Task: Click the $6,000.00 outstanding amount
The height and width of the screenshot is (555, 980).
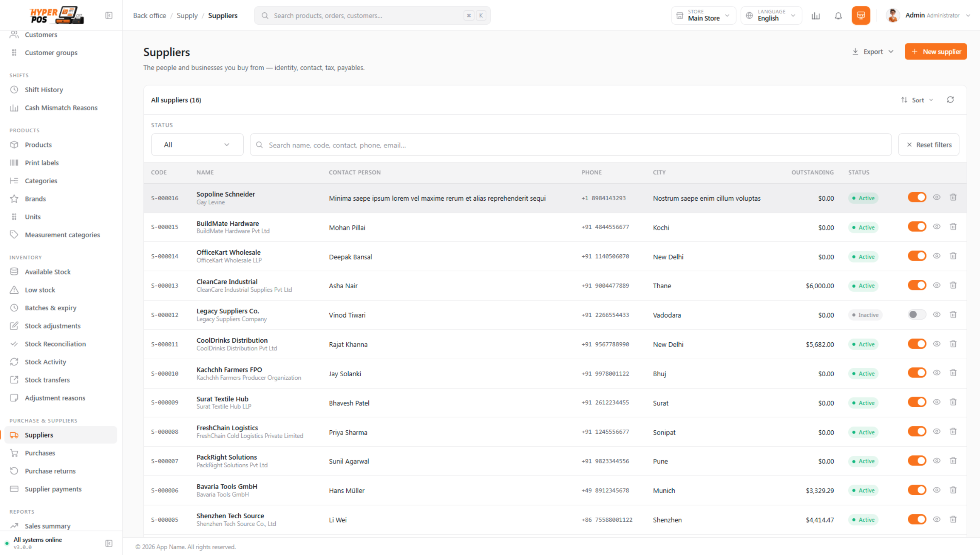Action: tap(819, 286)
